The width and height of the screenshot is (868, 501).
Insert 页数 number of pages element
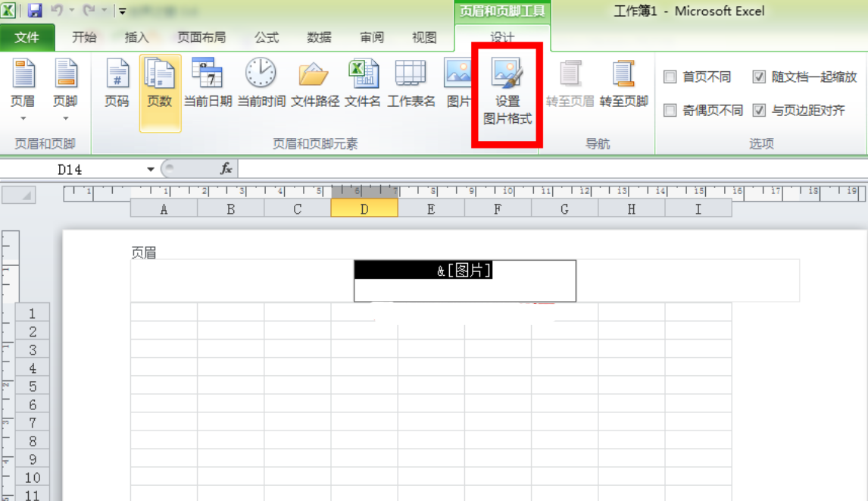[x=160, y=93]
